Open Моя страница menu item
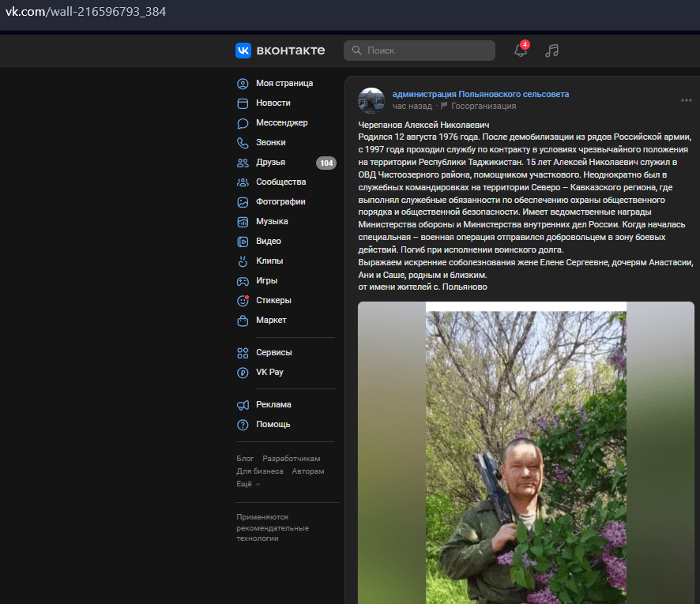This screenshot has height=604, width=700. [x=286, y=84]
